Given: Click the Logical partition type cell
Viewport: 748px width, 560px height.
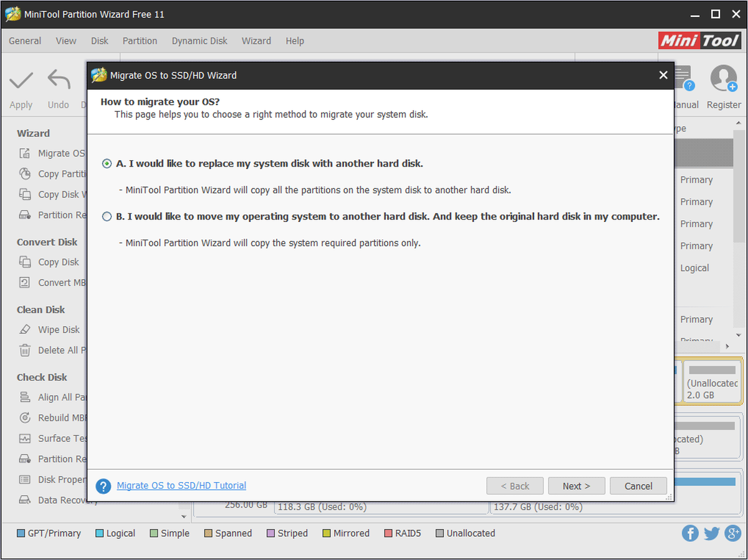Looking at the screenshot, I should tap(694, 268).
